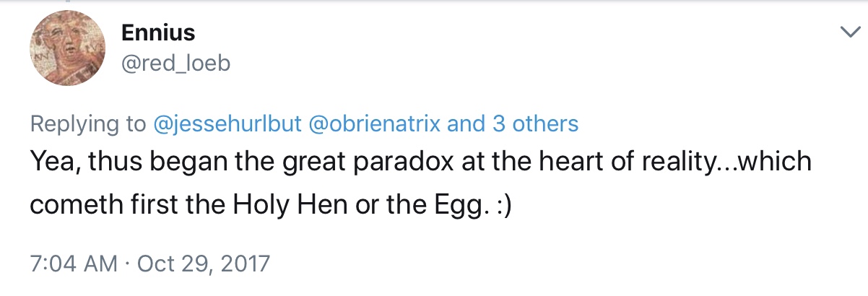Click the Ennius profile avatar picture
The width and height of the screenshot is (868, 296).
[66, 48]
